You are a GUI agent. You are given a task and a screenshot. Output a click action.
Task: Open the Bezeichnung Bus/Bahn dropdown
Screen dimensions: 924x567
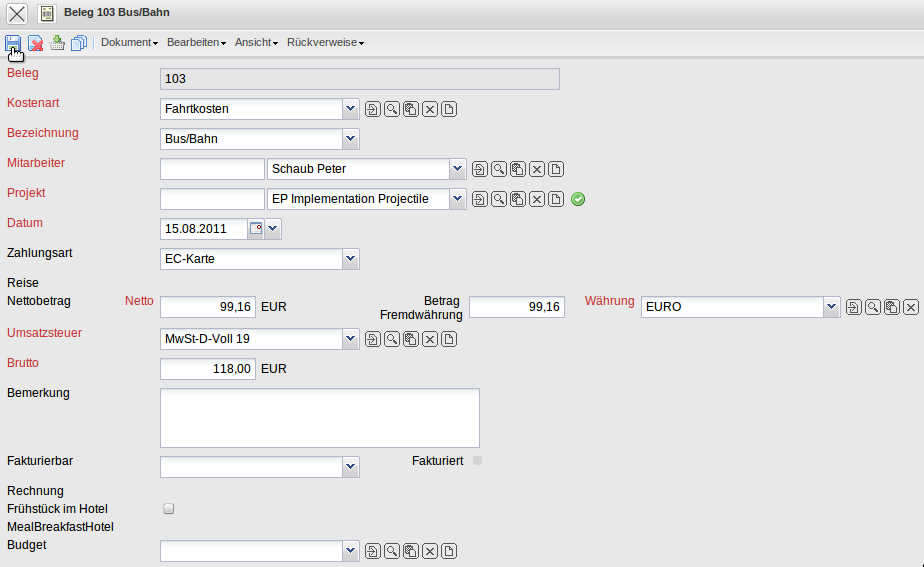350,139
